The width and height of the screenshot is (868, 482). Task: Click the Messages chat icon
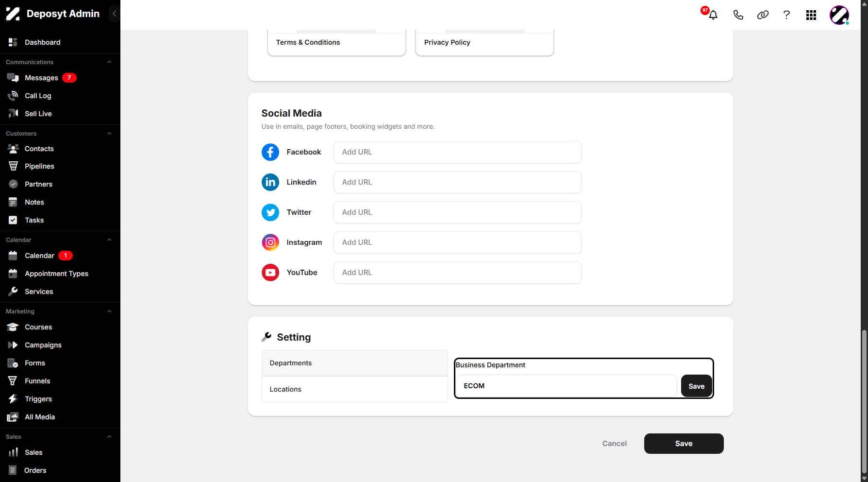(13, 78)
